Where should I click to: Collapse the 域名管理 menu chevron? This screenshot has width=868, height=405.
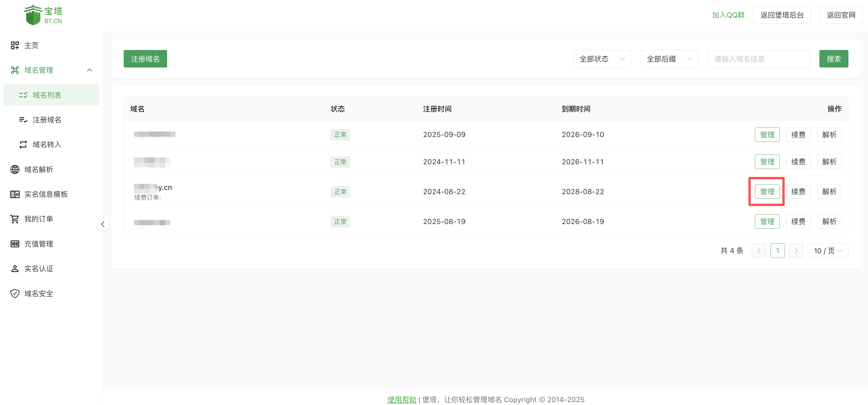coord(89,70)
